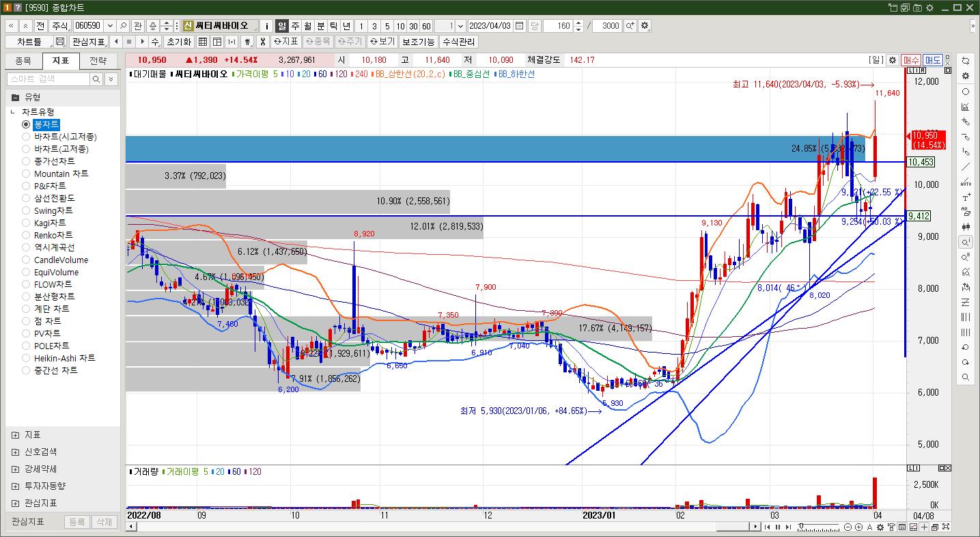Click the grid layout icon in toolbar
The height and width of the screenshot is (537, 980).
(204, 42)
